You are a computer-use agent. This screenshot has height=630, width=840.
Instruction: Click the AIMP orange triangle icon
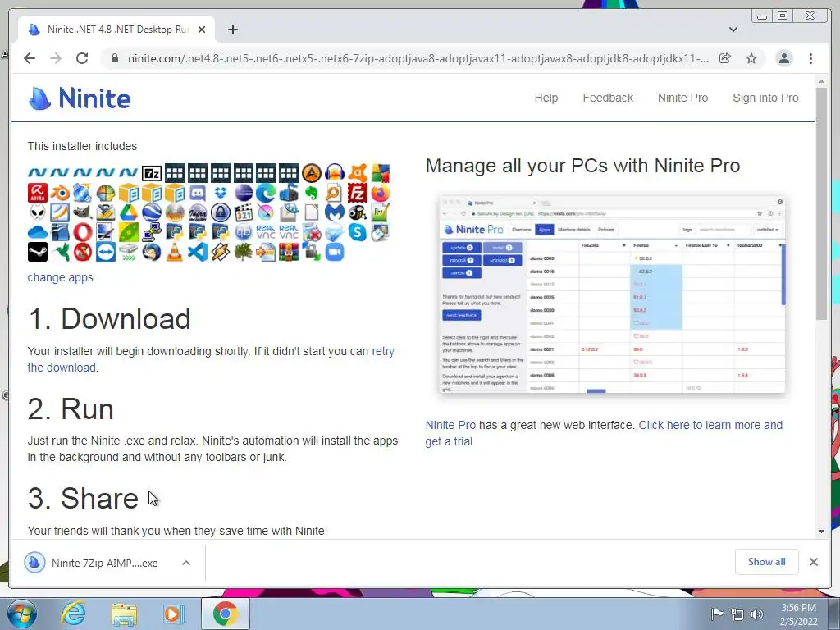click(x=311, y=173)
